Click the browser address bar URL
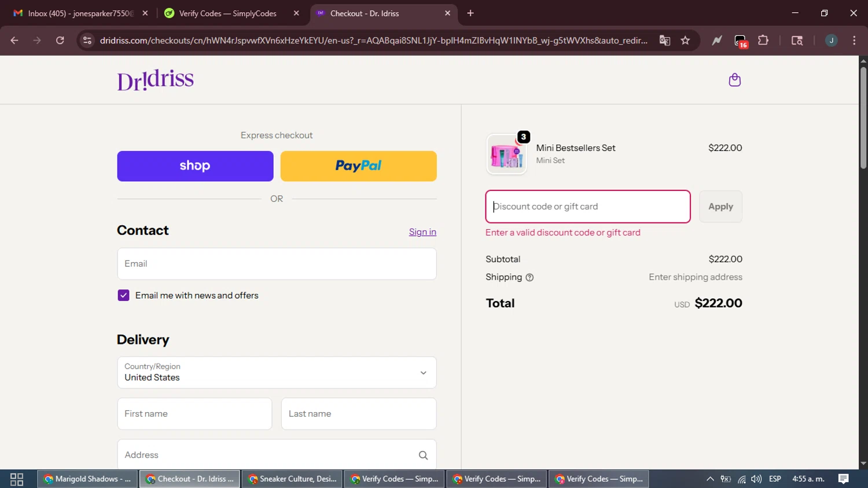 click(x=373, y=41)
